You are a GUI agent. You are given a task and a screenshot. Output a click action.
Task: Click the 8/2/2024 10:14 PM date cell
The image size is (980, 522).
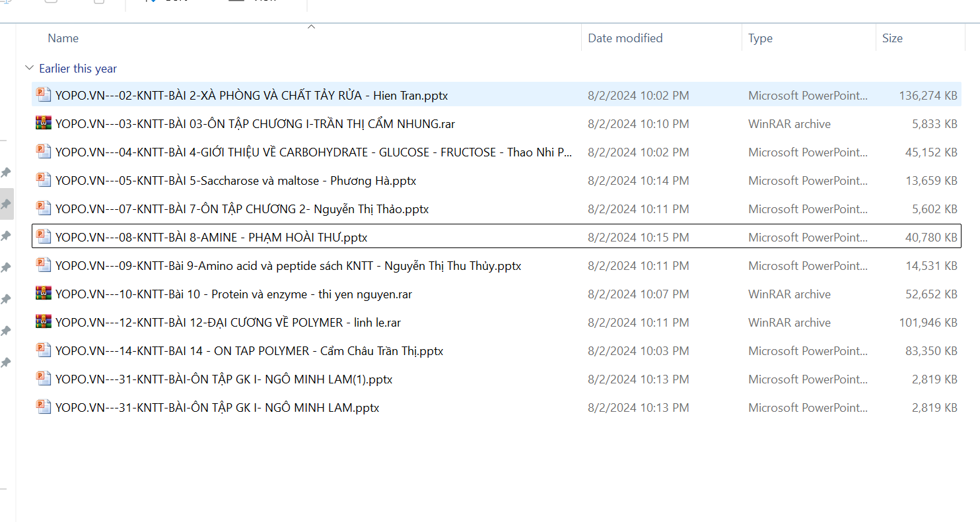coord(638,181)
